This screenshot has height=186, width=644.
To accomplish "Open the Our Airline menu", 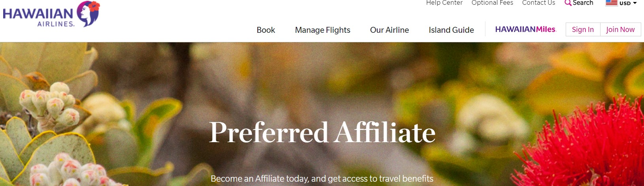I will pos(389,30).
